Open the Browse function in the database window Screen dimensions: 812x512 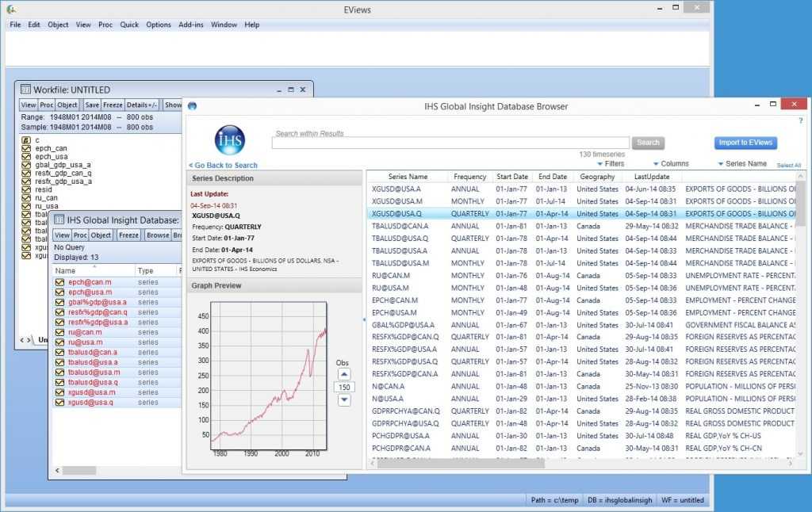157,235
